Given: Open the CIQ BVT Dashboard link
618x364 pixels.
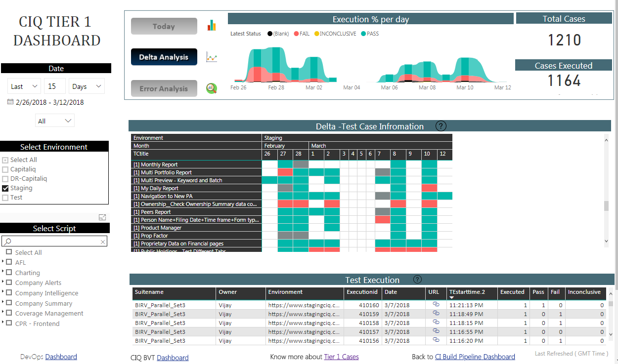Looking at the screenshot, I should coord(173,358).
